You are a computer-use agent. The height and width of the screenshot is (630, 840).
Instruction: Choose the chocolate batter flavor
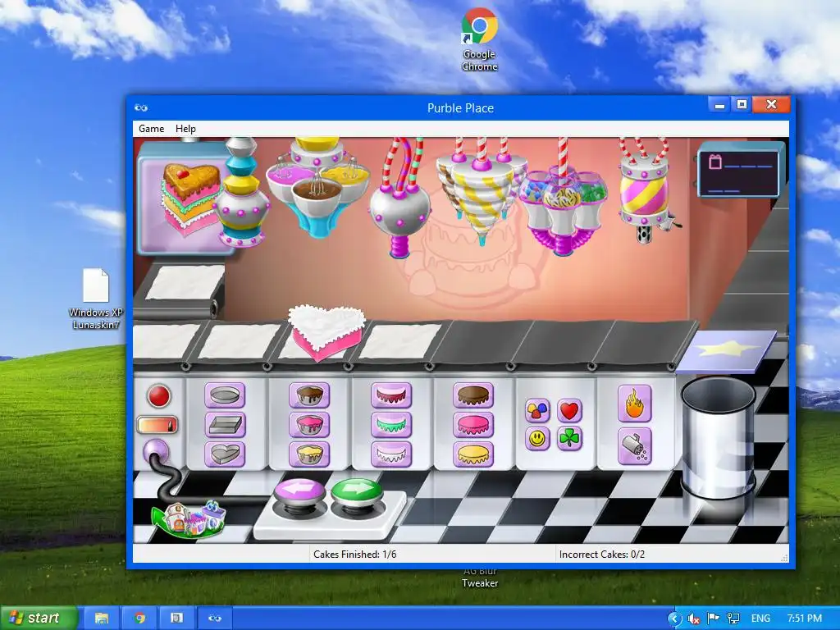[x=309, y=396]
